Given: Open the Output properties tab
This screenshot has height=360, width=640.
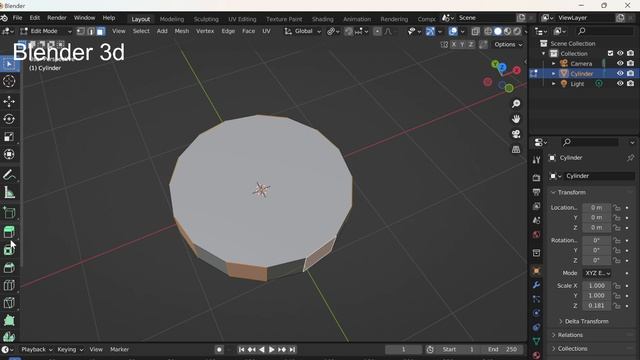Looking at the screenshot, I should (x=536, y=191).
